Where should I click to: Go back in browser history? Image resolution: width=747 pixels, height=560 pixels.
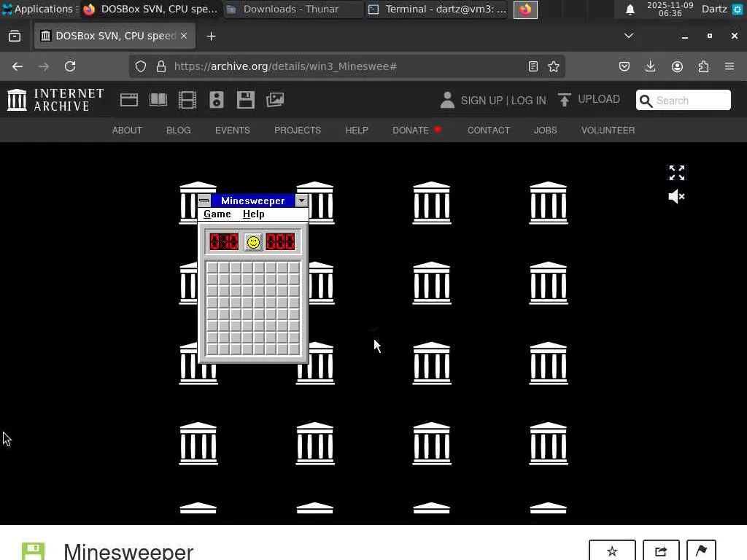(18, 66)
